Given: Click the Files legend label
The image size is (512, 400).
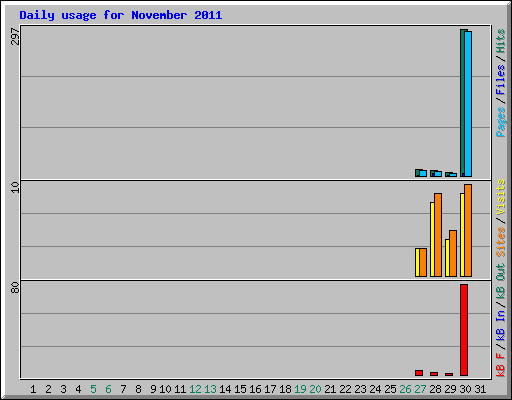Looking at the screenshot, I should click(501, 80).
